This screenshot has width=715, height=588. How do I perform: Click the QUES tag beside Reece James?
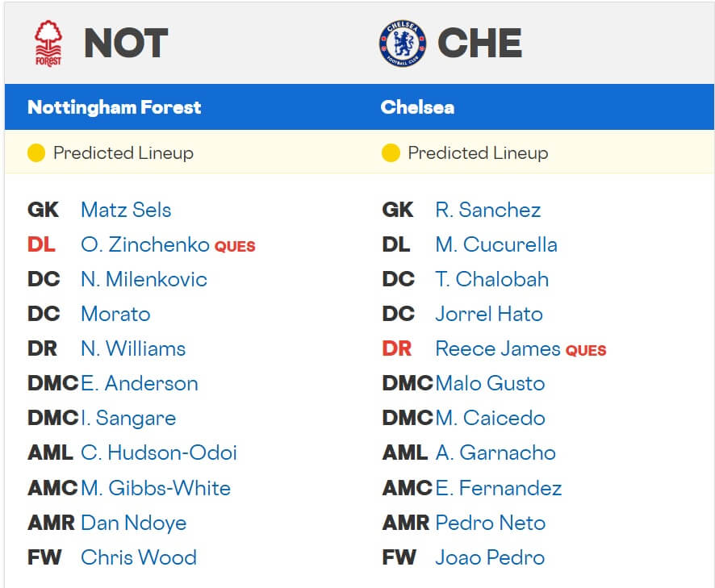coord(586,350)
